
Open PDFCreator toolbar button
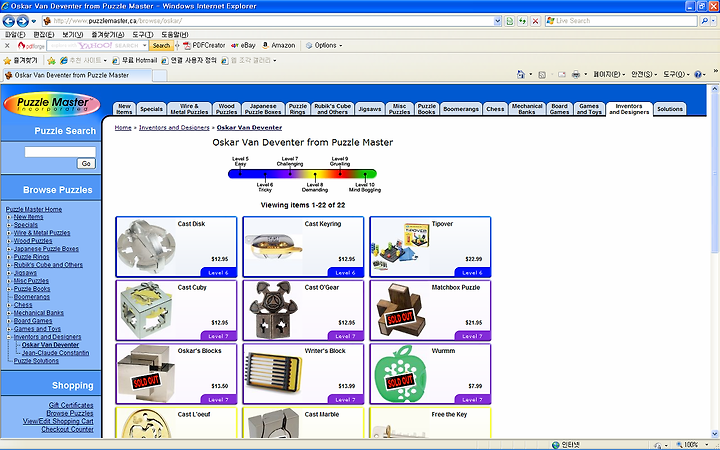[204, 45]
